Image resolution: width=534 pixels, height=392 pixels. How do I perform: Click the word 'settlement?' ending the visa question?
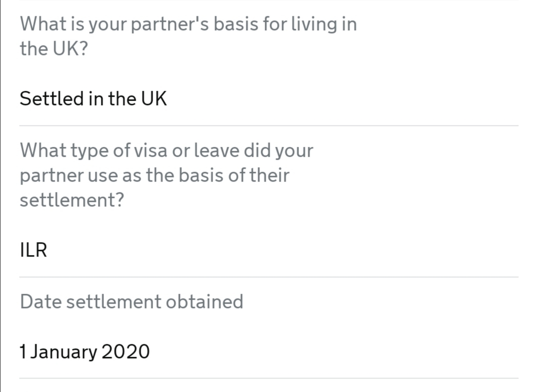tap(72, 200)
